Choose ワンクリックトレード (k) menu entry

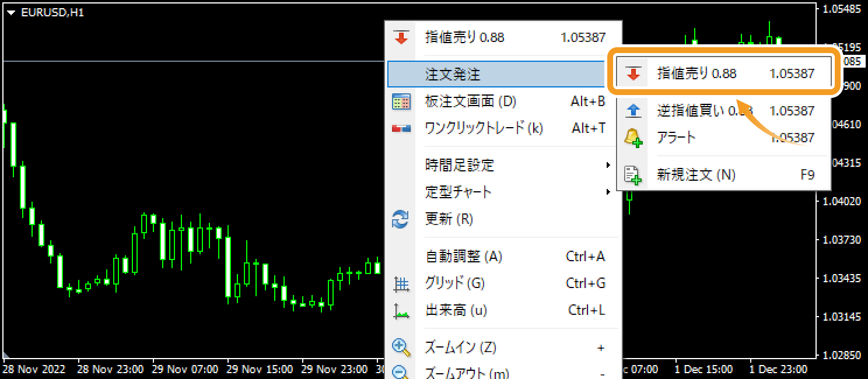503,128
